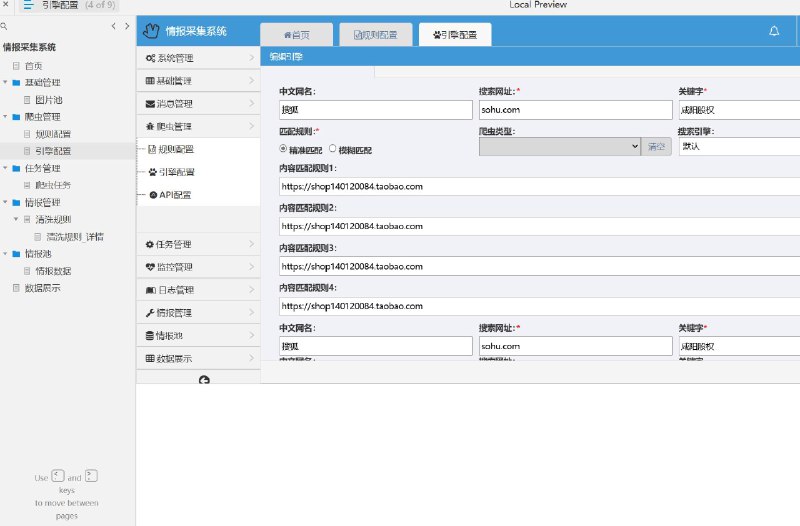
Task: Open the 爬虫类型 dropdown
Action: pos(560,146)
